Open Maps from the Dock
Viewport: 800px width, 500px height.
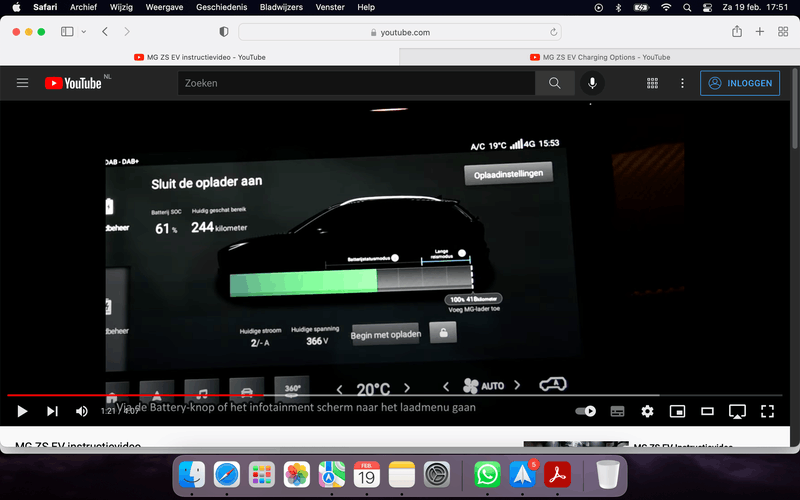coord(332,475)
